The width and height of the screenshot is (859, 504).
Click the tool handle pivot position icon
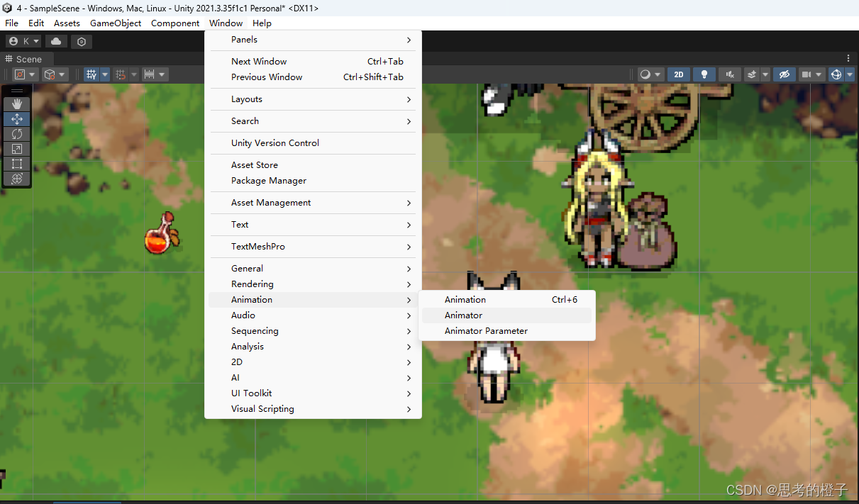click(x=20, y=74)
